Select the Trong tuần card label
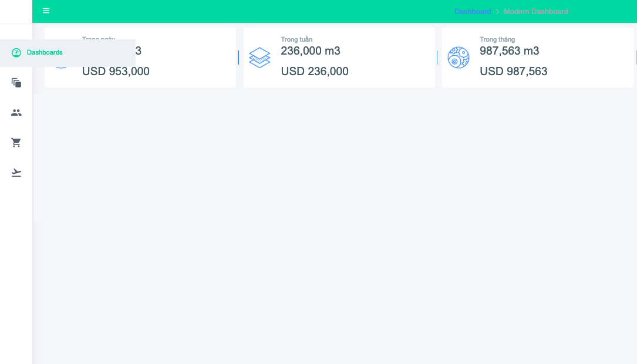Screen dimensions: 637x364 (x=296, y=39)
